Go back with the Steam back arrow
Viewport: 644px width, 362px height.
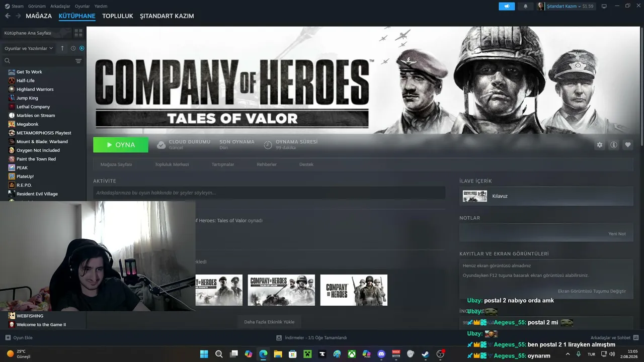[x=8, y=16]
